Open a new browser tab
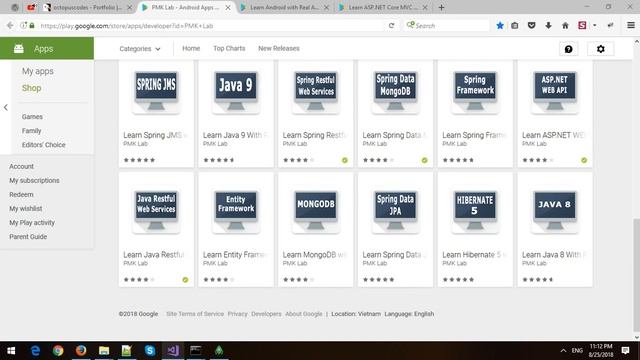 pos(441,7)
